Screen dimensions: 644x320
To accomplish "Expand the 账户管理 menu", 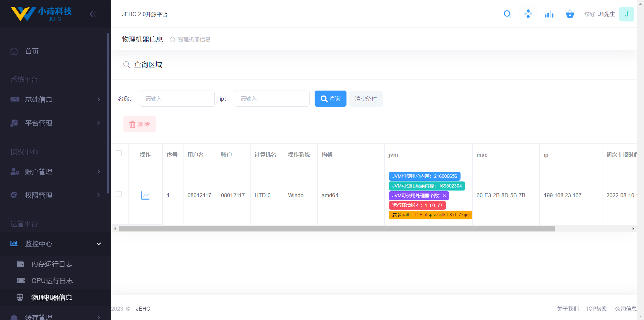I will (55, 172).
